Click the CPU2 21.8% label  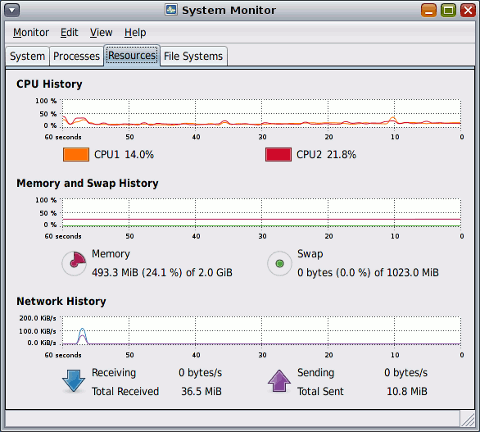point(326,155)
